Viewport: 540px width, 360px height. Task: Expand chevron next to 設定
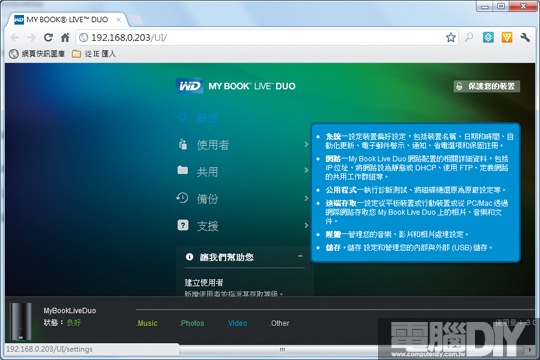[x=306, y=117]
